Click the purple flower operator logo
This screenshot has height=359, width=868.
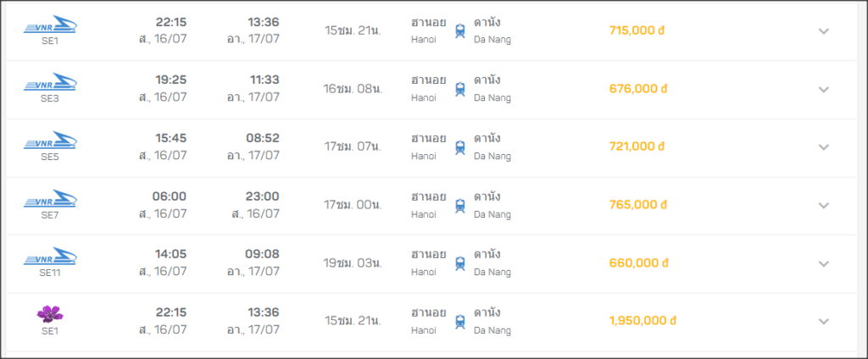point(50,314)
